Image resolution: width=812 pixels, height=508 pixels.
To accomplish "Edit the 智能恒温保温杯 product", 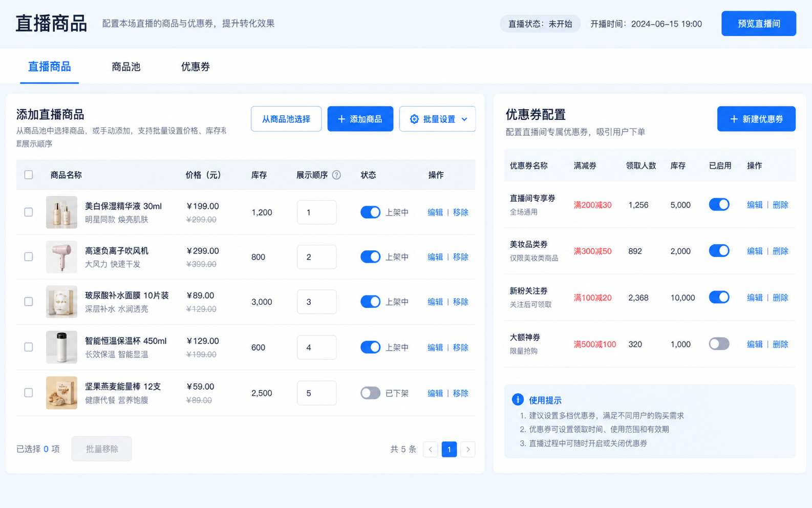I will tap(435, 348).
